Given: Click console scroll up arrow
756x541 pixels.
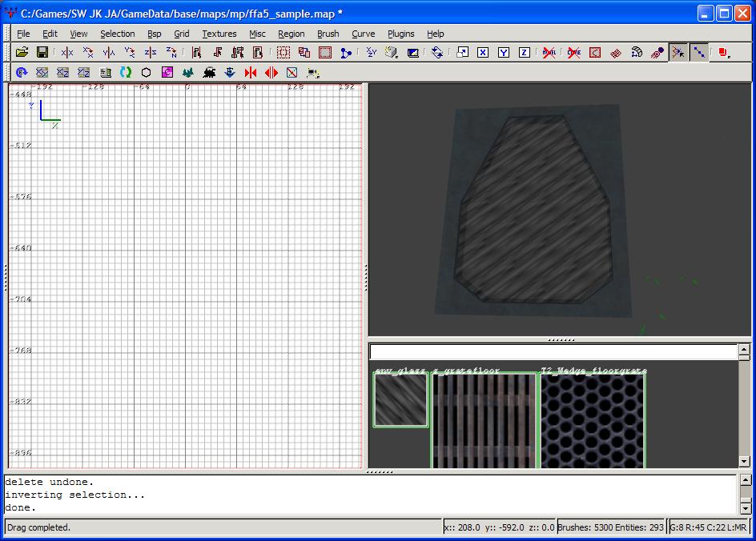Looking at the screenshot, I should pos(746,480).
